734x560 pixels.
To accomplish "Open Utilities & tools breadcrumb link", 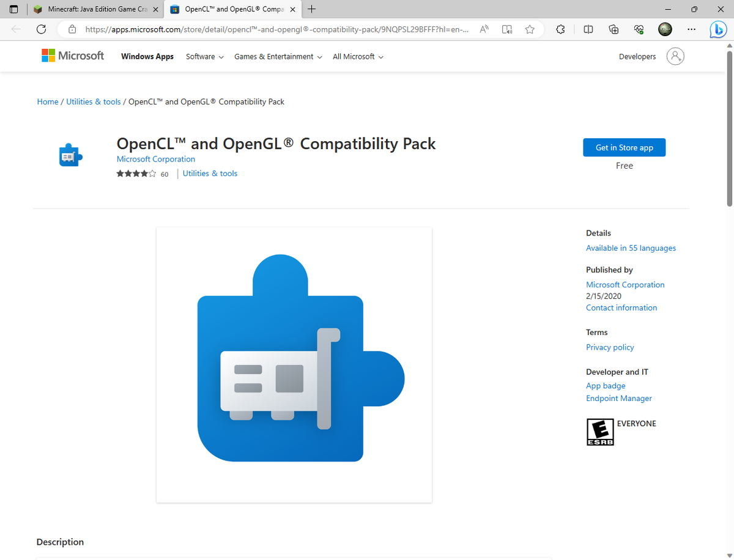I will tap(94, 101).
